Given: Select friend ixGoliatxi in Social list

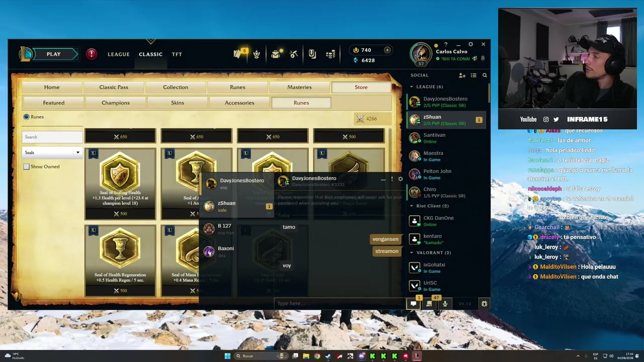Looking at the screenshot, I should (447, 267).
